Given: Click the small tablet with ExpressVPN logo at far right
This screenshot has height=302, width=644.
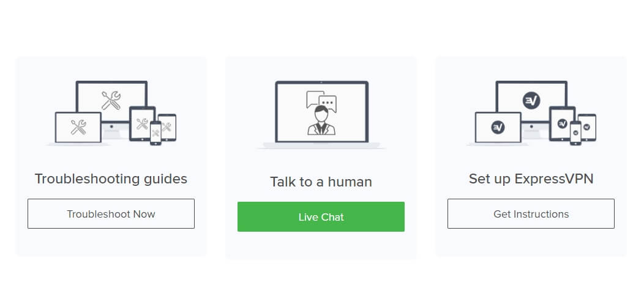Looking at the screenshot, I should [x=587, y=127].
